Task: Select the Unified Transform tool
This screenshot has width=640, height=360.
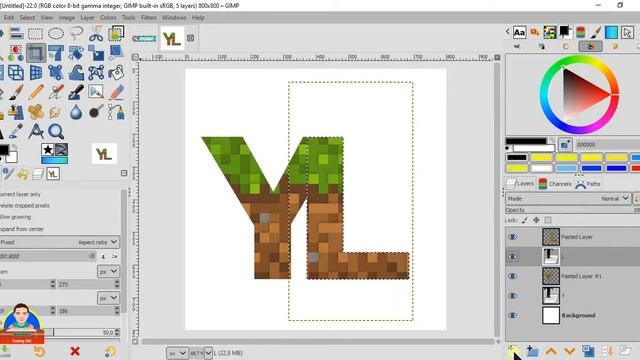Action: click(56, 53)
